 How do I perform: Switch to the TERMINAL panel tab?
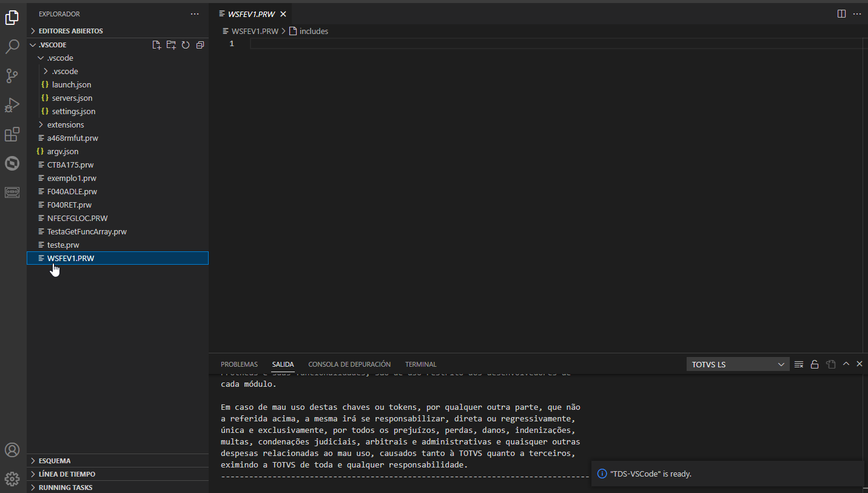coord(421,364)
